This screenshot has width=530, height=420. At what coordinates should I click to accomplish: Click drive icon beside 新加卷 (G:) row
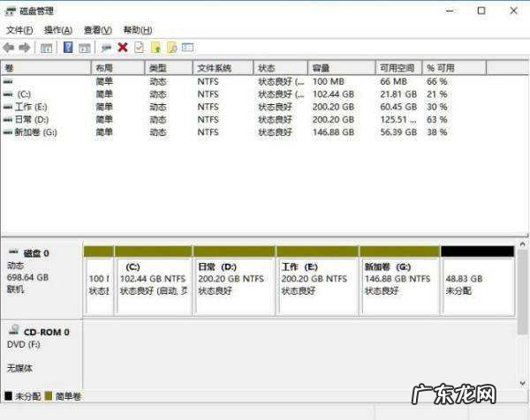tap(8, 132)
